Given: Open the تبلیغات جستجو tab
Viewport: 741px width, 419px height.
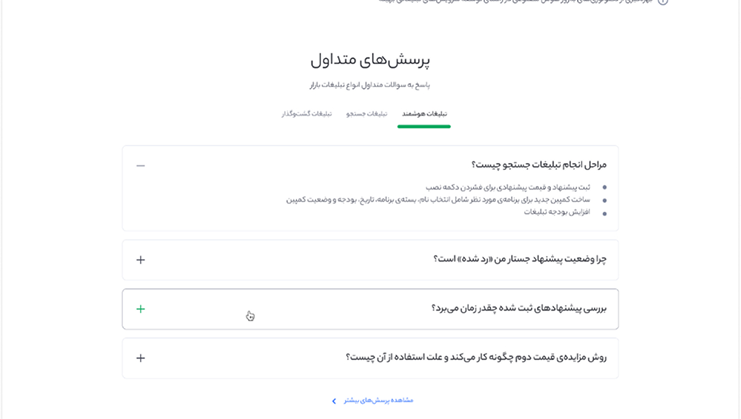Looking at the screenshot, I should tap(367, 114).
